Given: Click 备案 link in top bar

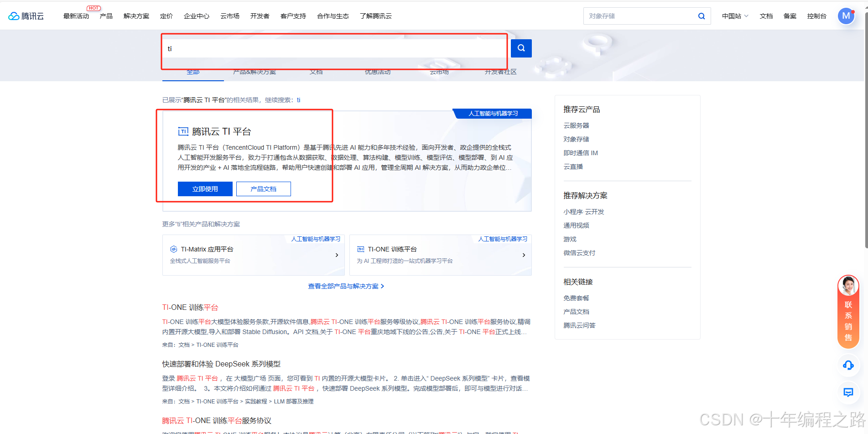Looking at the screenshot, I should click(790, 16).
